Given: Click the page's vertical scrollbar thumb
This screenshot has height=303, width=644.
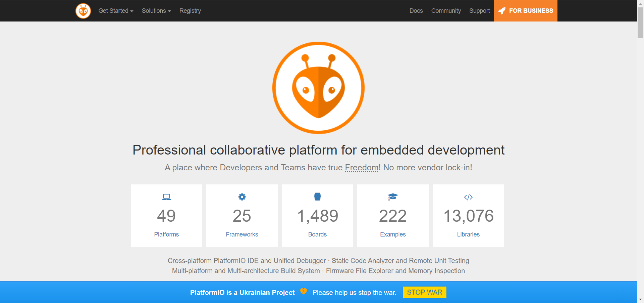Looking at the screenshot, I should tap(640, 22).
